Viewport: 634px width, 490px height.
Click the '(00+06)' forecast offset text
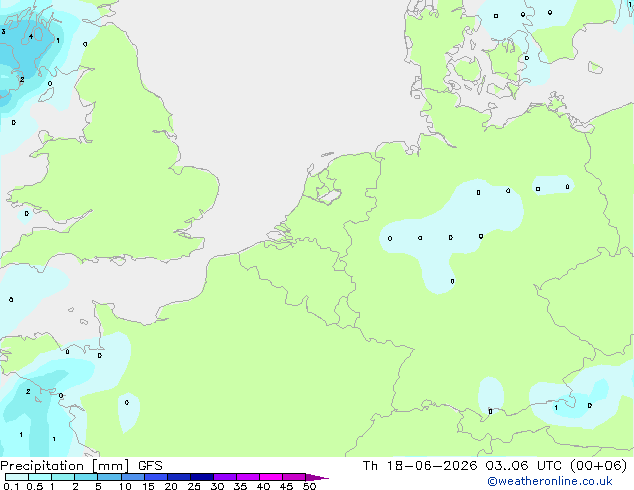pos(598,466)
